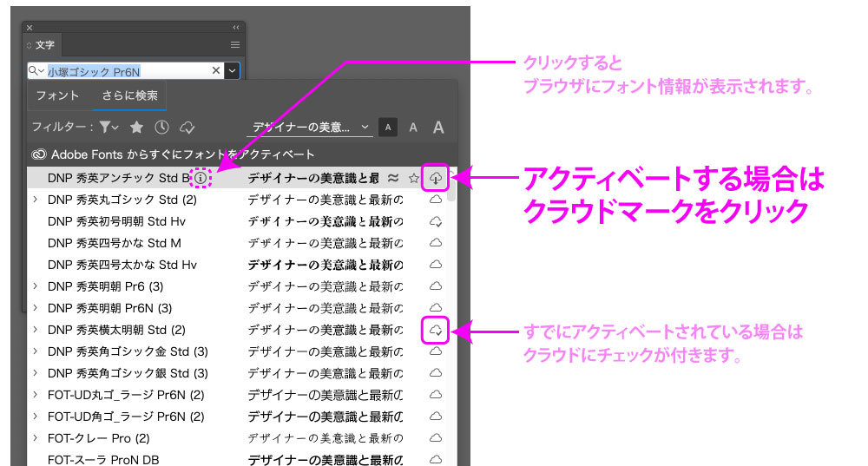The height and width of the screenshot is (466, 868).
Task: Activate DNP 秀英四号かな Std M cloud
Action: pos(436,242)
